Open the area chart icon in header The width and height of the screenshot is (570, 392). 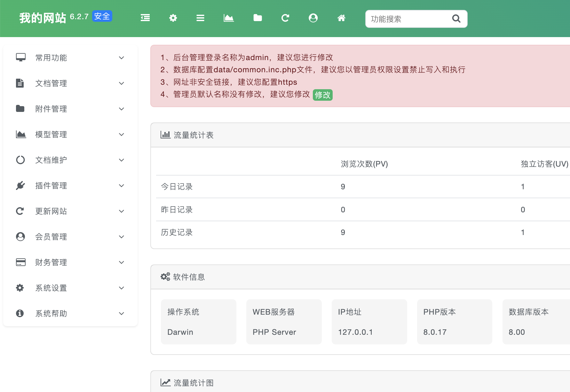pyautogui.click(x=229, y=18)
